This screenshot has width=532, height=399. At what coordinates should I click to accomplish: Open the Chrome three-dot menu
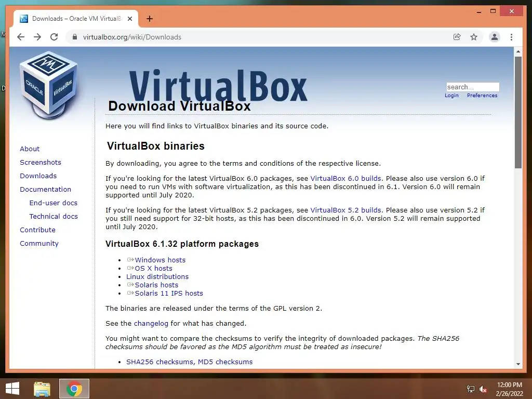(x=511, y=37)
